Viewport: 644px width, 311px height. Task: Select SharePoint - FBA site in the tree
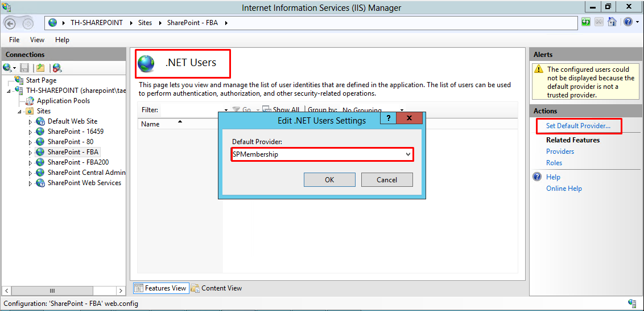[73, 152]
